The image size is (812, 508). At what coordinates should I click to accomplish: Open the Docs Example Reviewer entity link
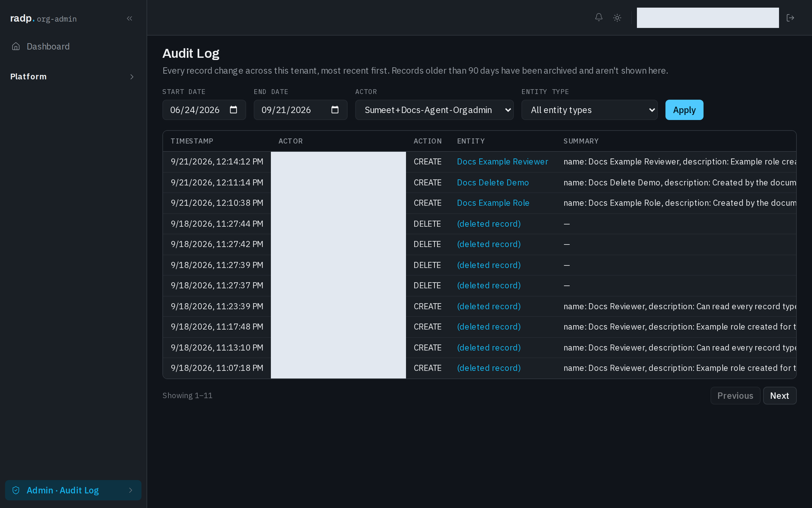[x=502, y=162]
